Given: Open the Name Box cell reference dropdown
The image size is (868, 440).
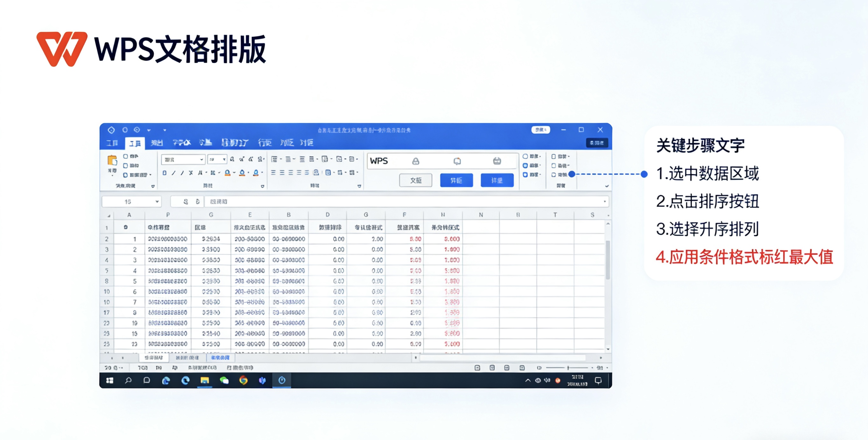Looking at the screenshot, I should pyautogui.click(x=158, y=201).
